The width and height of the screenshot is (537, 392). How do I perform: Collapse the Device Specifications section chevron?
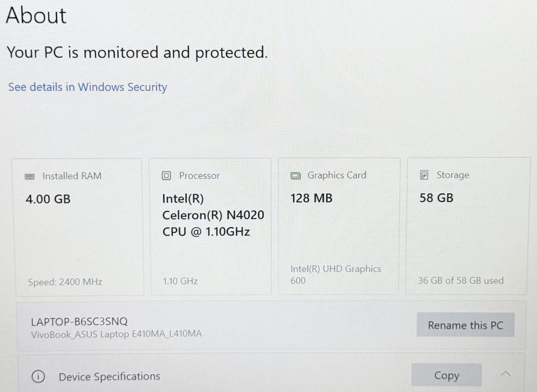tap(506, 374)
